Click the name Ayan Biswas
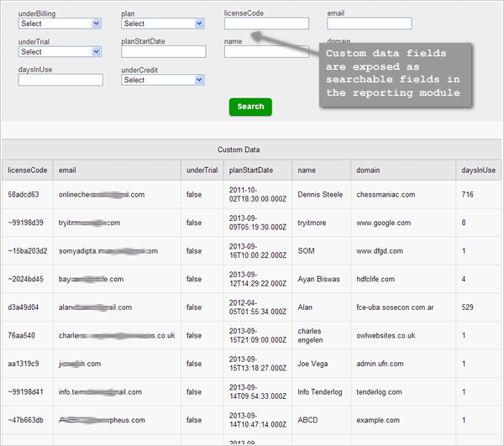504x446 pixels. (318, 279)
